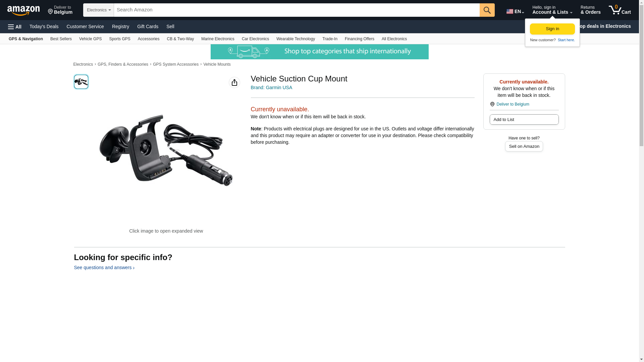Click in the Search Amazon field
This screenshot has height=362, width=644.
(x=297, y=10)
